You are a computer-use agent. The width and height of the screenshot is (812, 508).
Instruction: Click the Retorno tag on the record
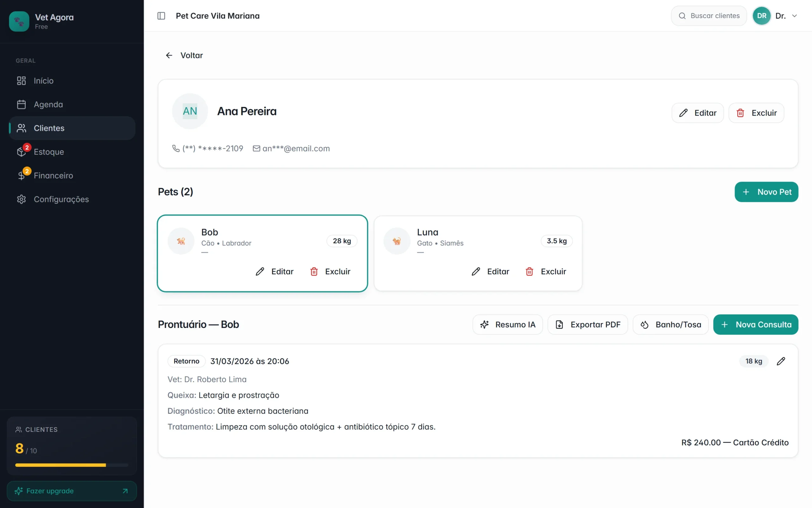pyautogui.click(x=187, y=361)
